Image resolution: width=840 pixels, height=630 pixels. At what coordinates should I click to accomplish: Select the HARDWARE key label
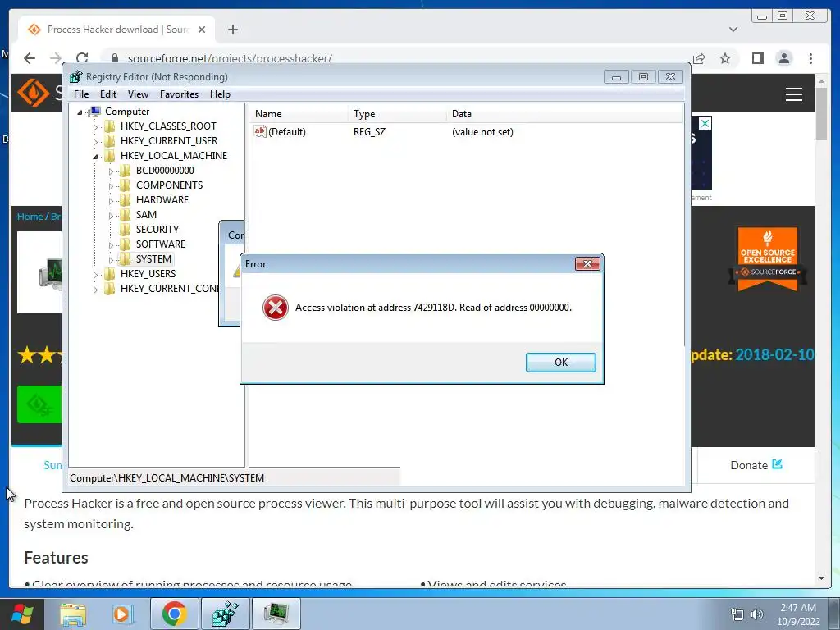[x=162, y=200]
